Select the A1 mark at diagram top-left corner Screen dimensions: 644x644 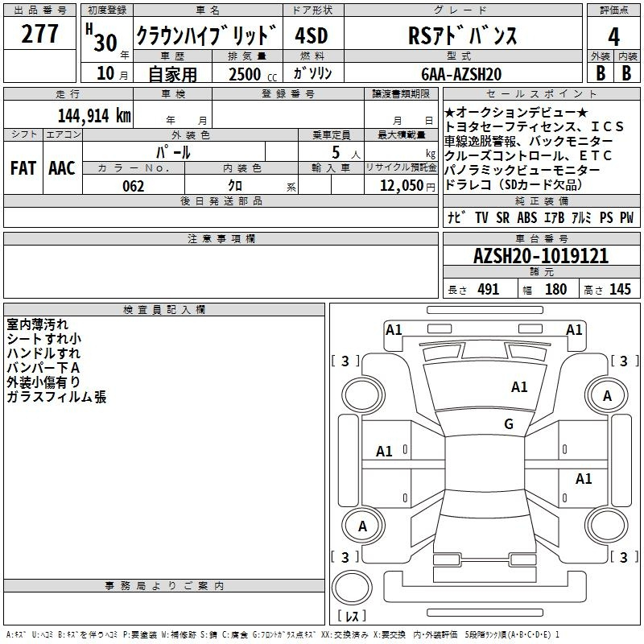(394, 329)
